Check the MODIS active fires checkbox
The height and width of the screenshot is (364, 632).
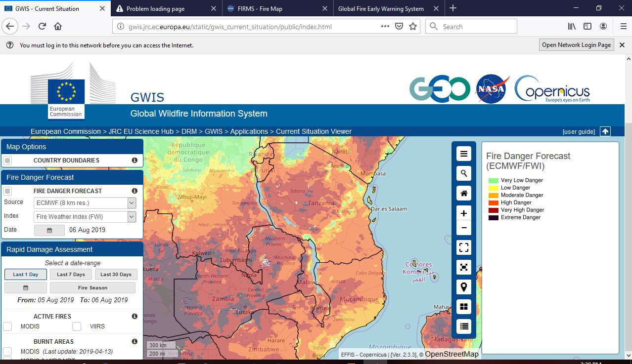(x=7, y=326)
